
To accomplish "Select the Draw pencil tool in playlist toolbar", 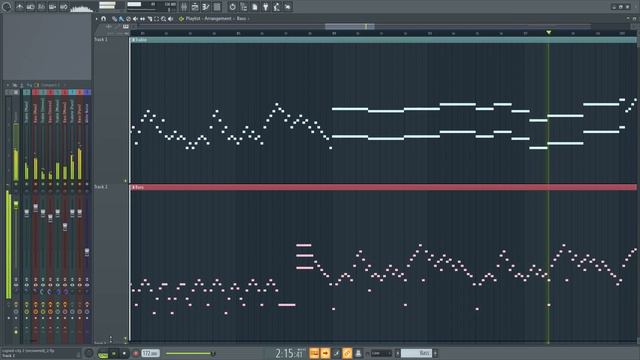I will coord(115,19).
